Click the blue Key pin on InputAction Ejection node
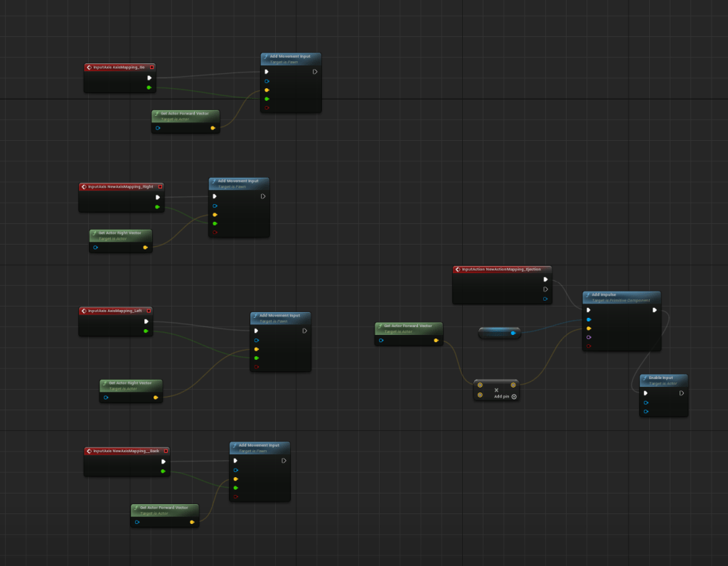The height and width of the screenshot is (566, 728). [545, 299]
